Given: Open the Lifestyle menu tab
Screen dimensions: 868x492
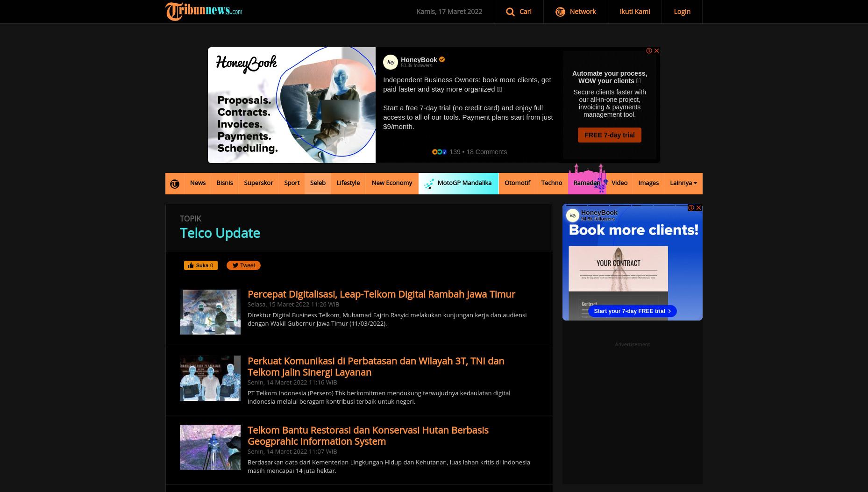Looking at the screenshot, I should (x=348, y=183).
